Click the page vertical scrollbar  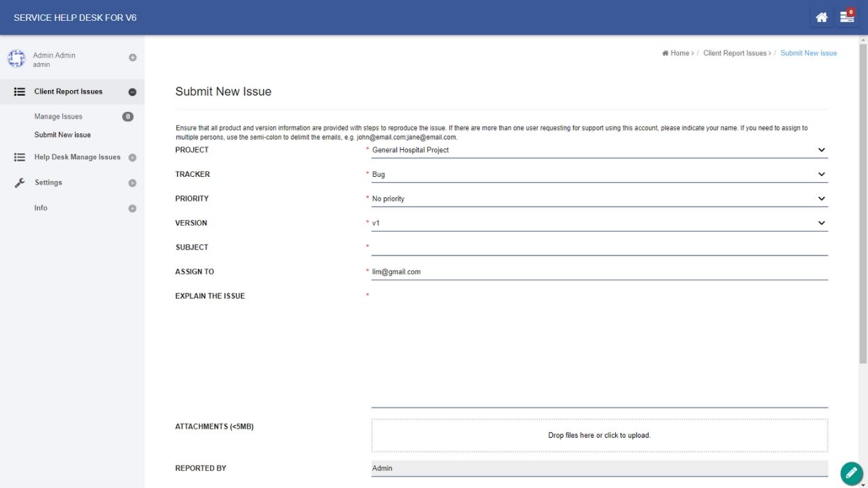tap(863, 203)
